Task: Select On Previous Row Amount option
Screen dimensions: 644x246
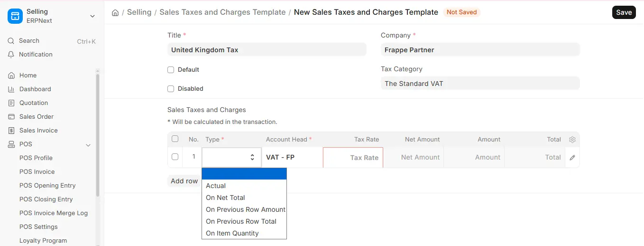Action: pos(244,209)
